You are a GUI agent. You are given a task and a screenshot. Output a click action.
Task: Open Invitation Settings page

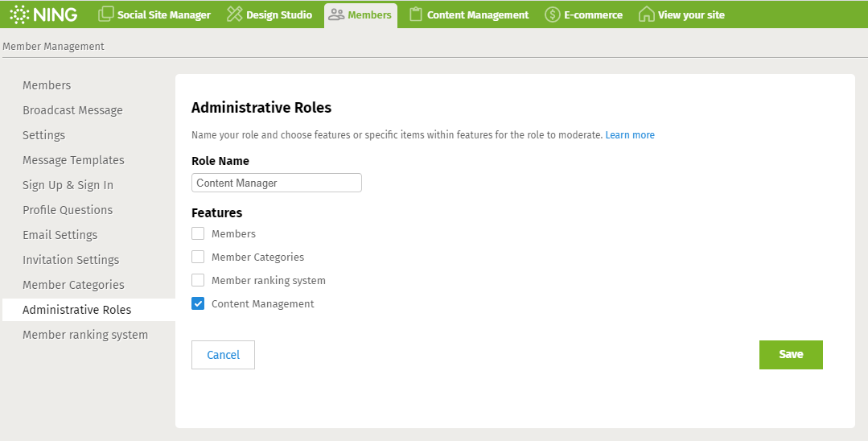71,260
